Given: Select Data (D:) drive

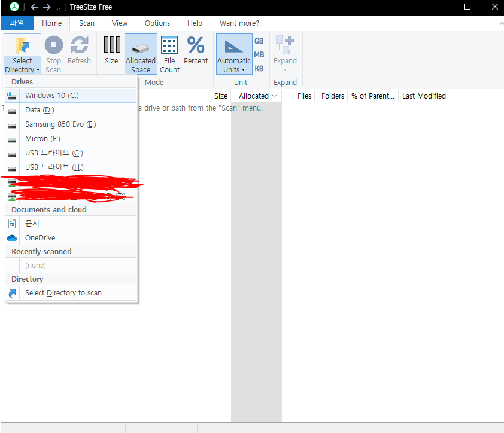Looking at the screenshot, I should (71, 110).
